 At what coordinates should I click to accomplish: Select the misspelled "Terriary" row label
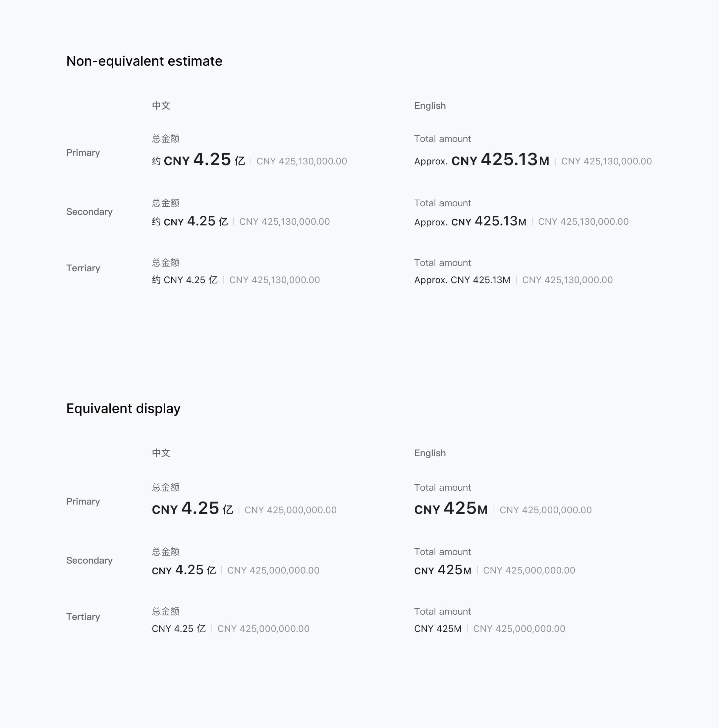tap(83, 268)
